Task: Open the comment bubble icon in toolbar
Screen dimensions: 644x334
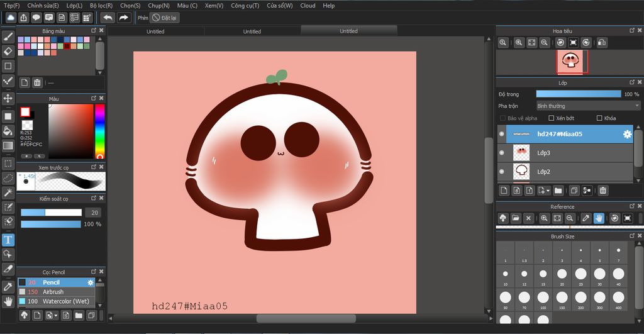Action: point(36,18)
